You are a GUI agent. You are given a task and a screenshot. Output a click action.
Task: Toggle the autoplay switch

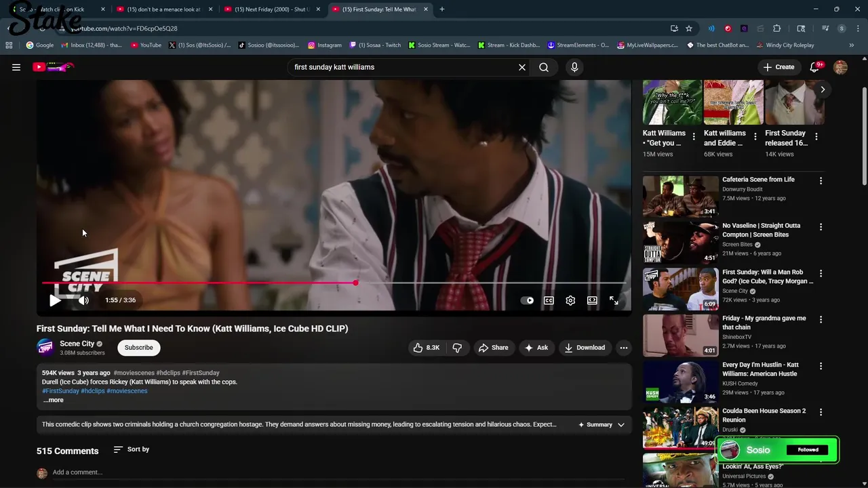point(527,300)
